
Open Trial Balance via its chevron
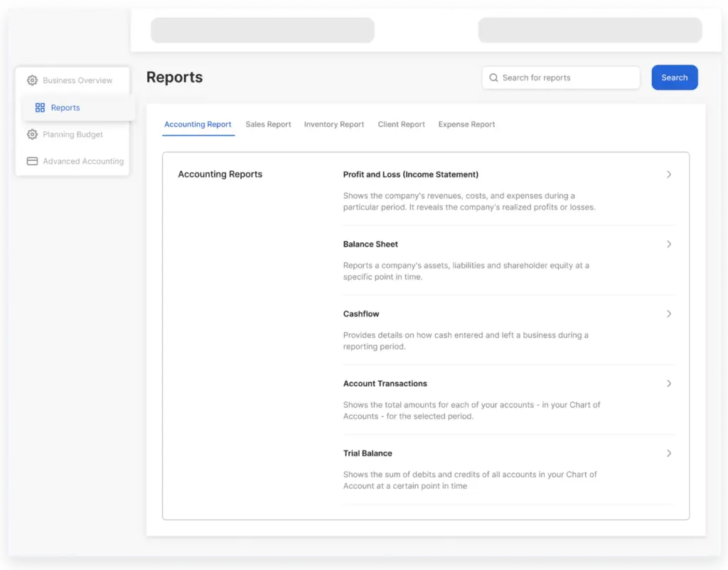(668, 453)
